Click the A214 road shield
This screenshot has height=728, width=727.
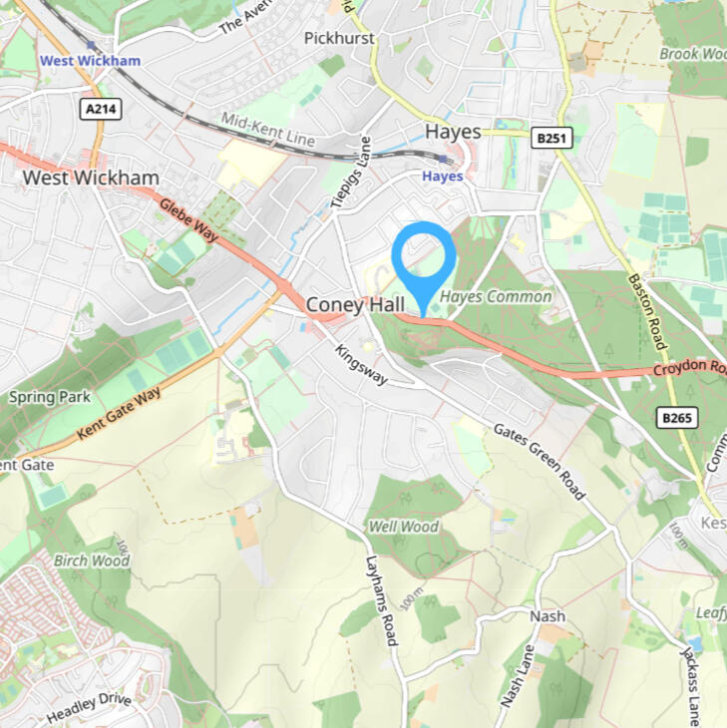tap(101, 109)
